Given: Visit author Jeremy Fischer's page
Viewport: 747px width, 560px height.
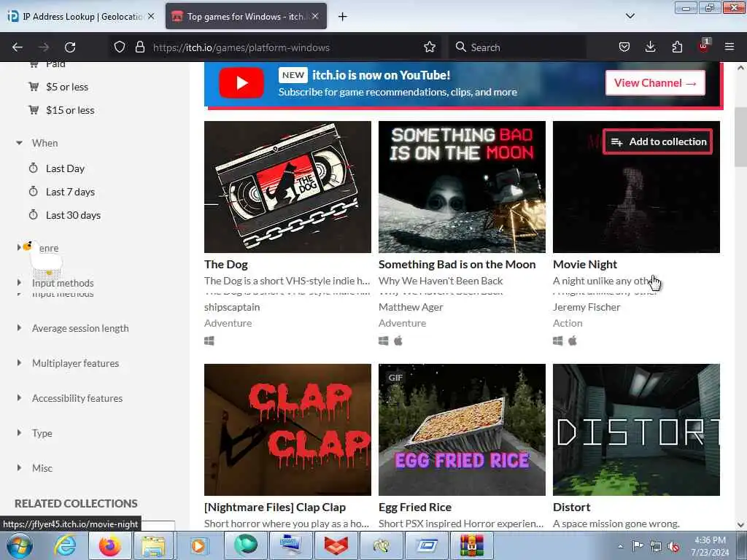Looking at the screenshot, I should (587, 307).
